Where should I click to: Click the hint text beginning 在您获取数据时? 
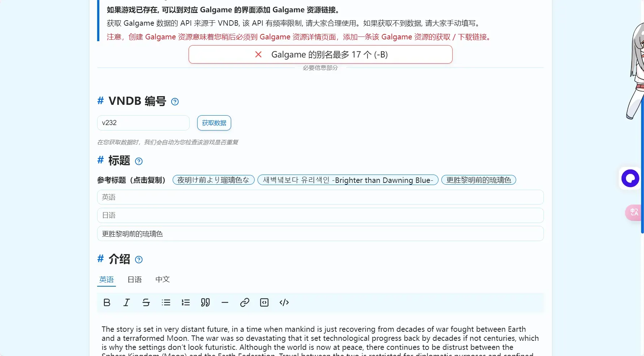point(168,142)
